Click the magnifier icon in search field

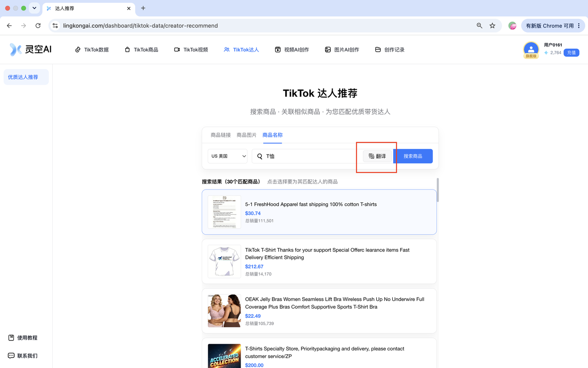pyautogui.click(x=260, y=156)
